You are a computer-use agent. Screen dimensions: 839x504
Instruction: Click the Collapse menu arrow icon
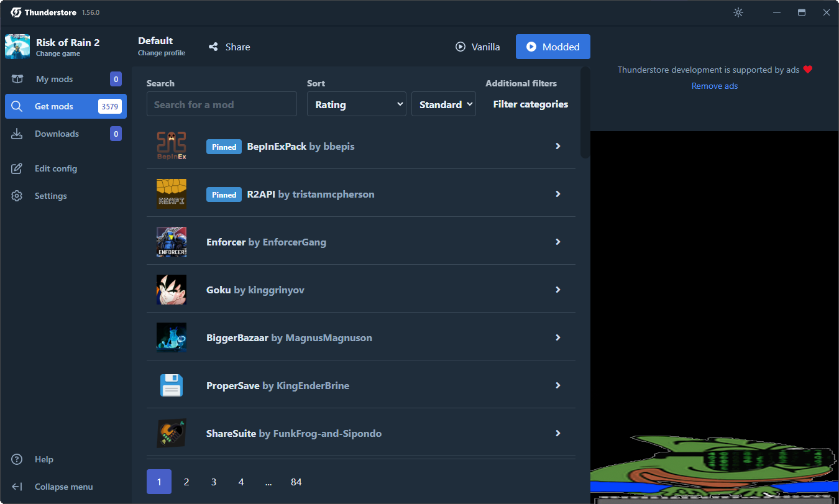17,487
